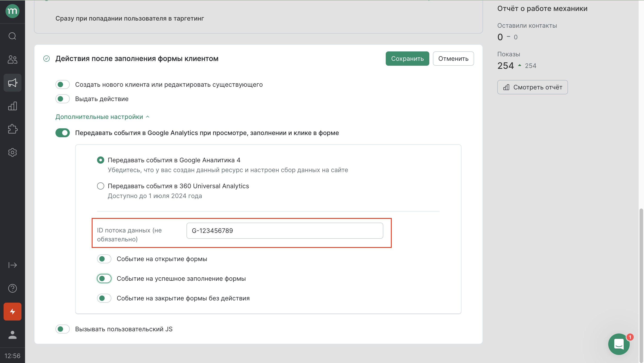
Task: Click the 'Смотреть отчёт' button
Action: point(532,87)
